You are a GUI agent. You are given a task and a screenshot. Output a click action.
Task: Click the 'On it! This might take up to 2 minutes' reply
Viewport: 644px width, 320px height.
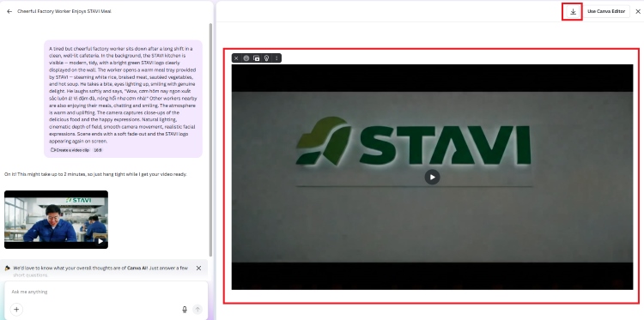[95, 174]
